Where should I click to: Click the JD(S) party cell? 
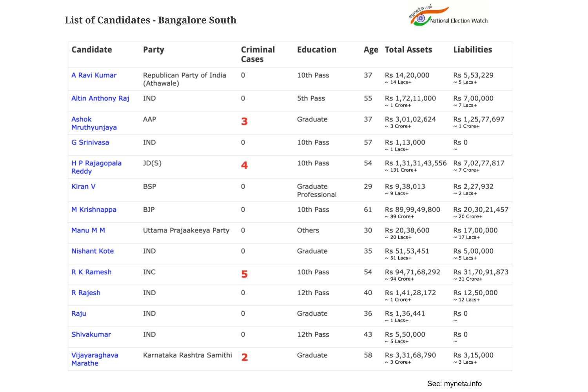[x=152, y=163]
